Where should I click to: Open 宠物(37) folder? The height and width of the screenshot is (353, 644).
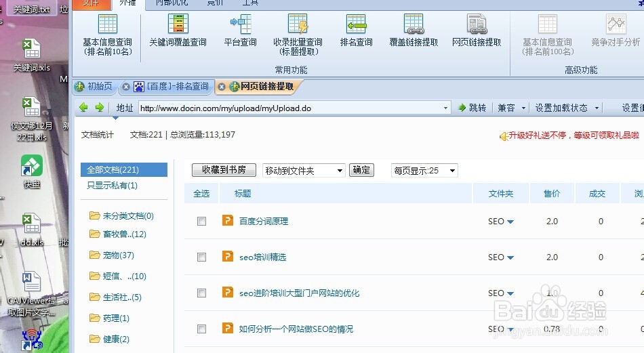[x=112, y=255]
